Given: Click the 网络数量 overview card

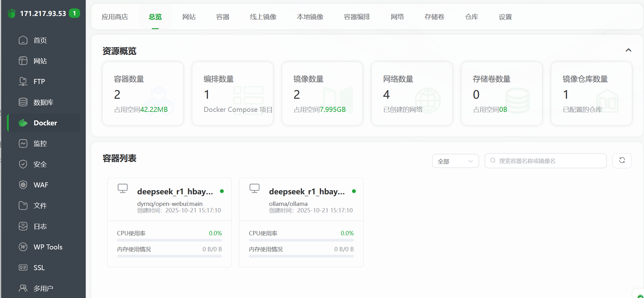Looking at the screenshot, I should click(412, 93).
